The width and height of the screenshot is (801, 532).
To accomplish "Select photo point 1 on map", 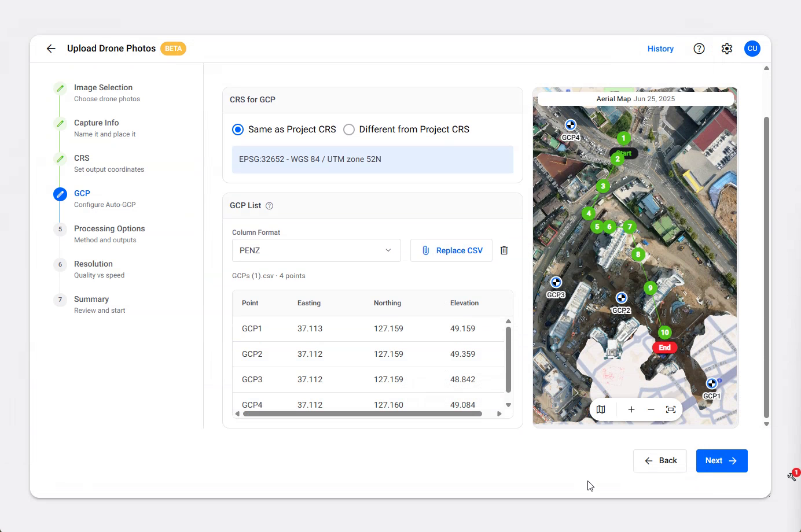I will pos(623,138).
